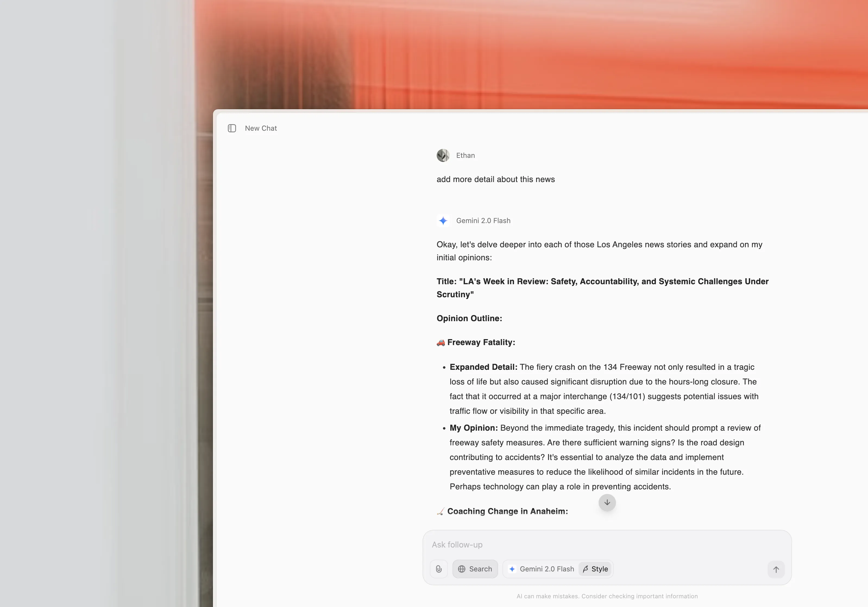
Task: Click the pen icon inside the Style button
Action: pos(585,569)
